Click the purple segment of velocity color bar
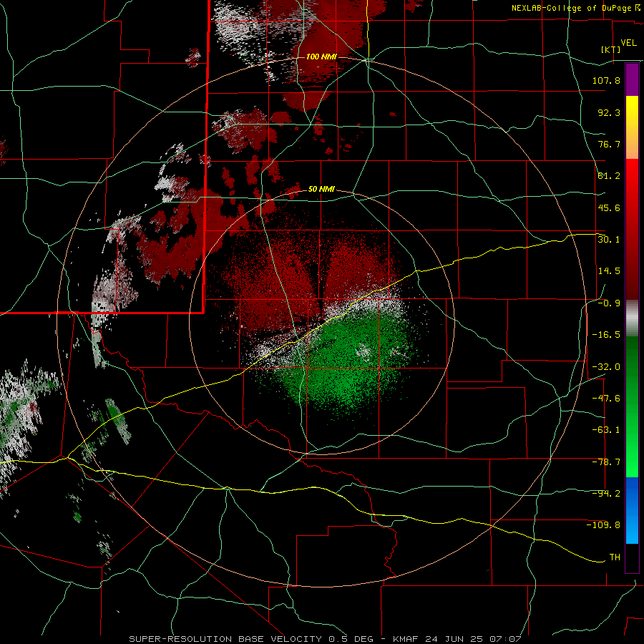644x644 pixels. click(x=632, y=79)
